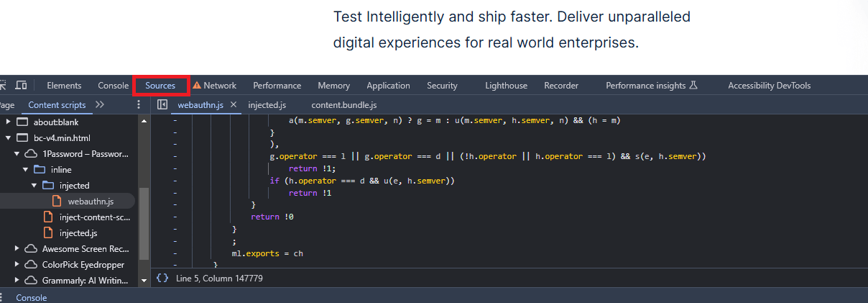Switch to the injected.js editor tab

point(267,105)
